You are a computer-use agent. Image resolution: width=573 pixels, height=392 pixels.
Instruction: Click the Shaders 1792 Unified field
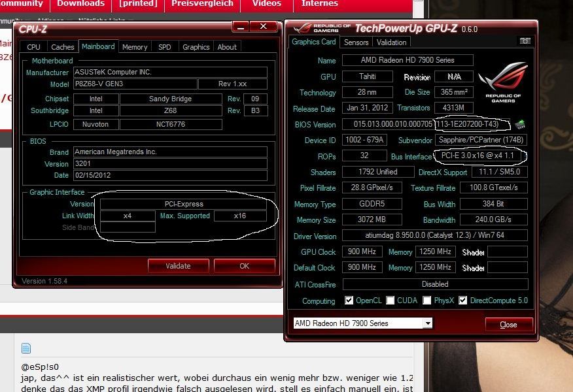coord(378,172)
